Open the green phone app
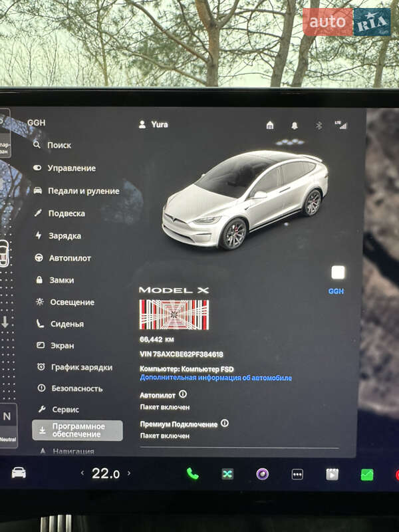Screen dimensions: 399x532 tap(192, 473)
